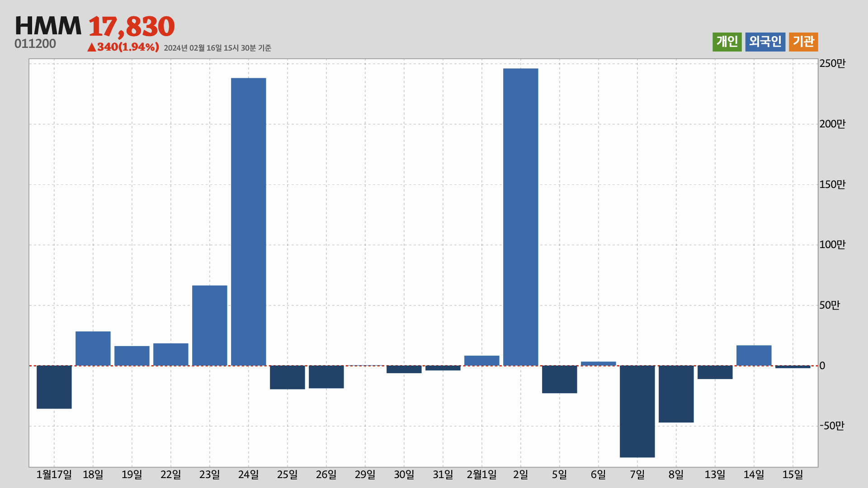Click the tallest bar for 2일
Screen dimensions: 868x488
click(521, 217)
